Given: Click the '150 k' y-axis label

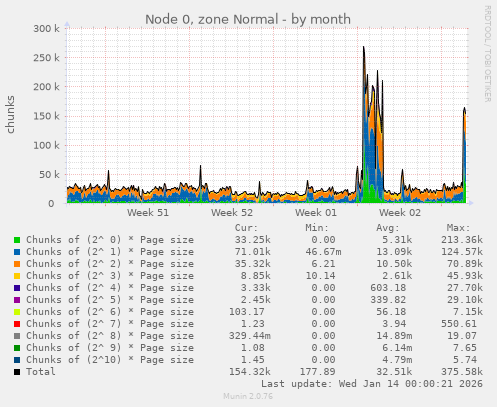Looking at the screenshot, I should click(x=46, y=116).
